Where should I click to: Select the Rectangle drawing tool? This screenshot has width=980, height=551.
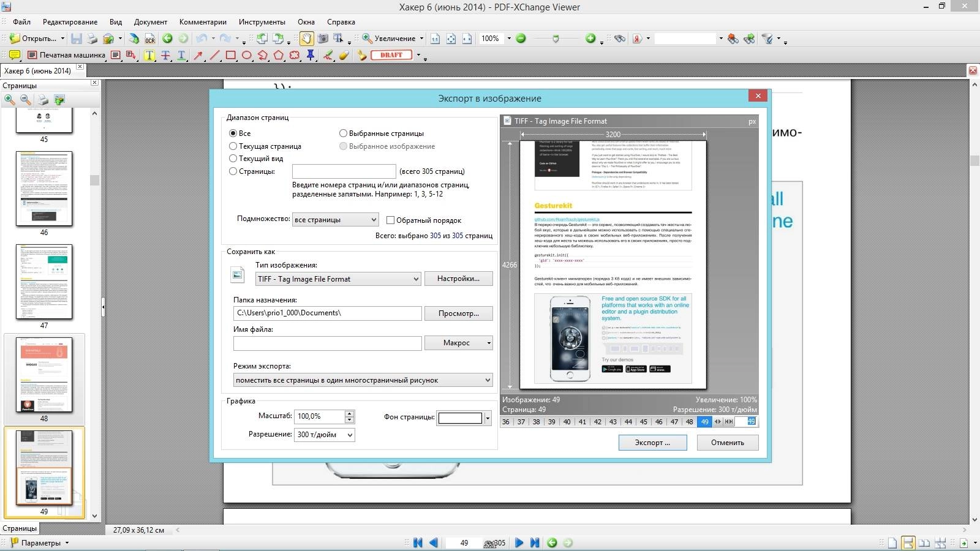click(x=231, y=55)
